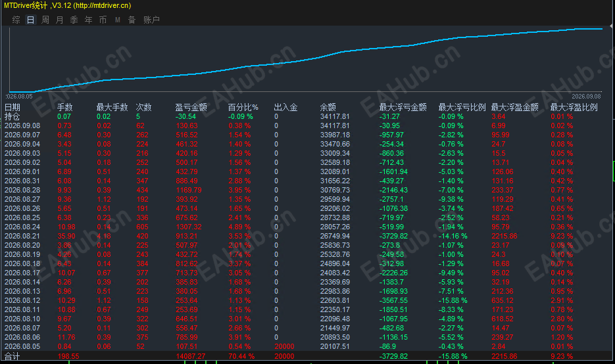Image resolution: width=615 pixels, height=364 pixels.
Task: Click deposit 20000 on 2026.08.05 row
Action: click(x=284, y=347)
